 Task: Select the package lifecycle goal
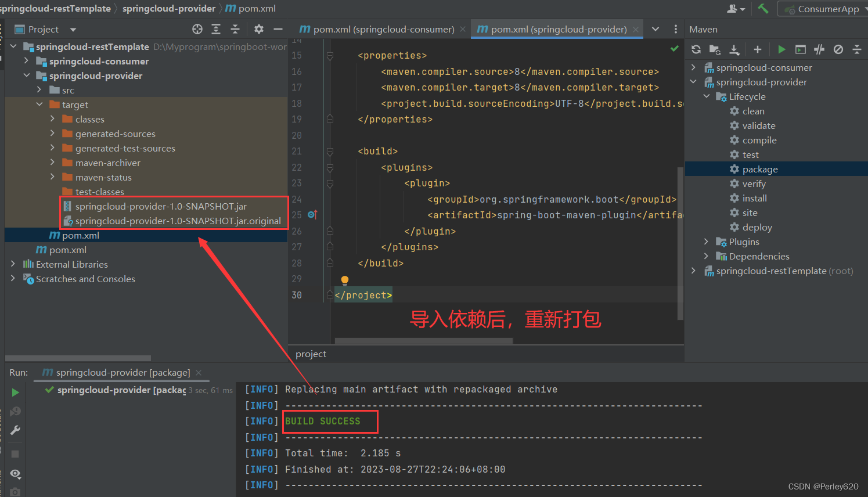(760, 169)
